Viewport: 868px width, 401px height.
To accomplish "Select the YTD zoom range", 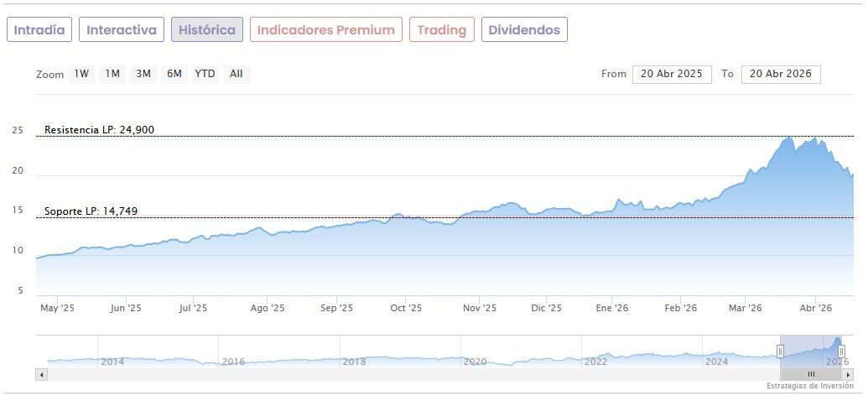I will (205, 74).
